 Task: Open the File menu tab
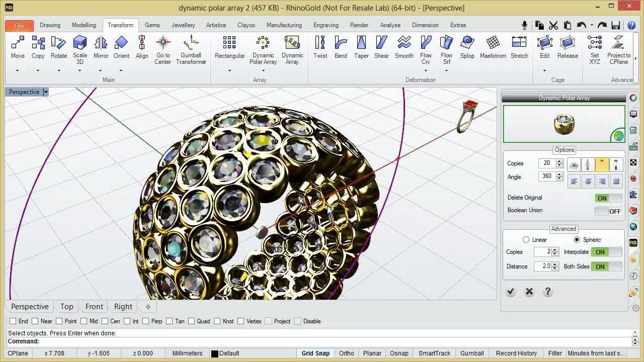pyautogui.click(x=19, y=26)
